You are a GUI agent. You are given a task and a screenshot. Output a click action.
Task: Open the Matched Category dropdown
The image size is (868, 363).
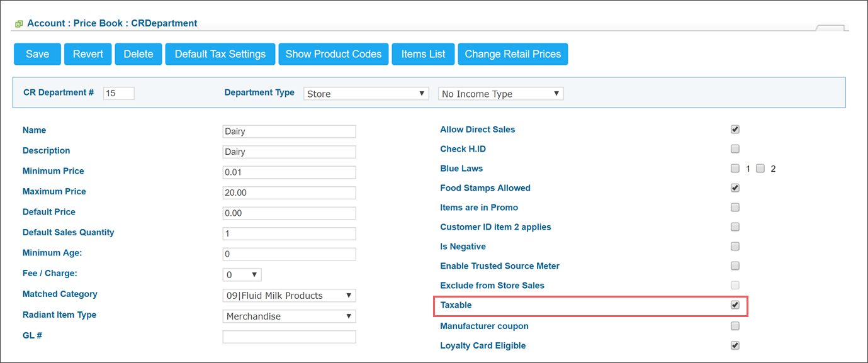290,296
